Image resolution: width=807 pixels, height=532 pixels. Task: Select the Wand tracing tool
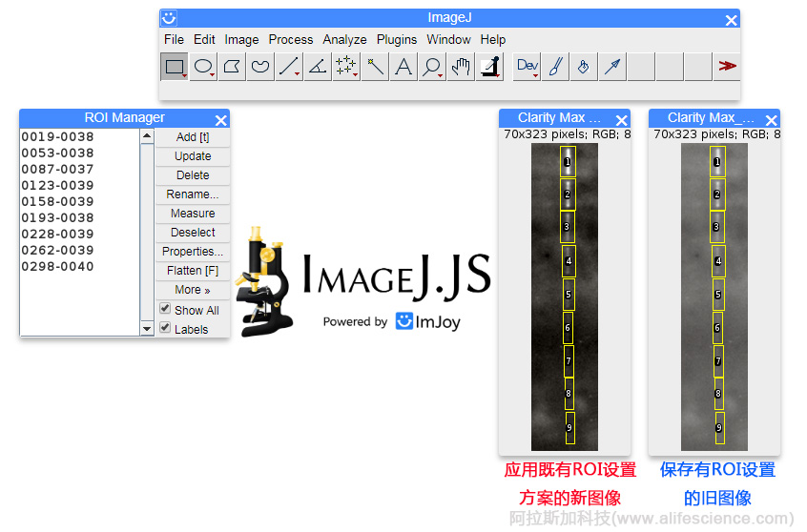375,67
